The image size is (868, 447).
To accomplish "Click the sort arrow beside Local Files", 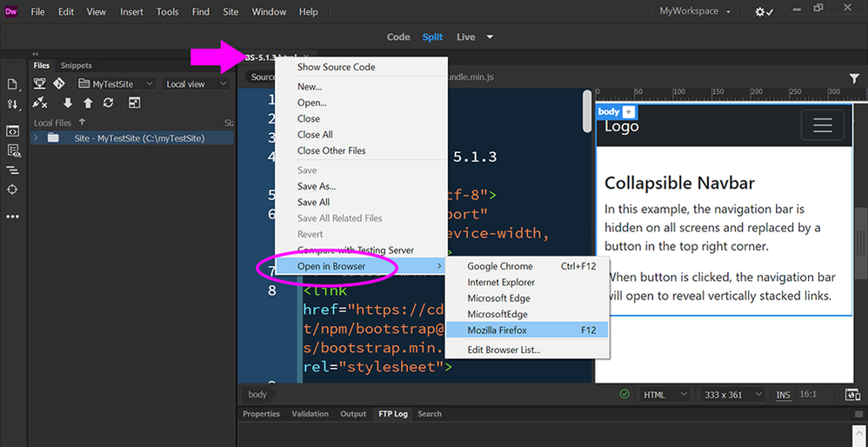I will pyautogui.click(x=83, y=123).
